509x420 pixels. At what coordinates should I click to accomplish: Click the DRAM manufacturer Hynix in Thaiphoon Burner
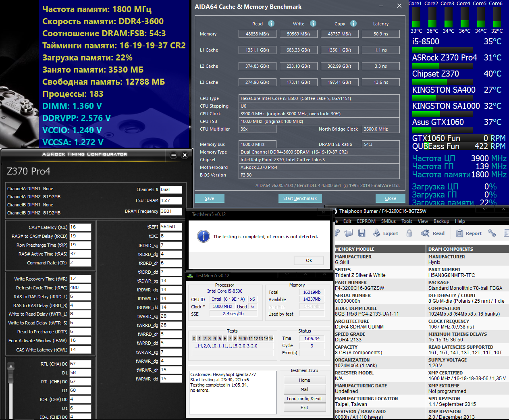point(434,262)
